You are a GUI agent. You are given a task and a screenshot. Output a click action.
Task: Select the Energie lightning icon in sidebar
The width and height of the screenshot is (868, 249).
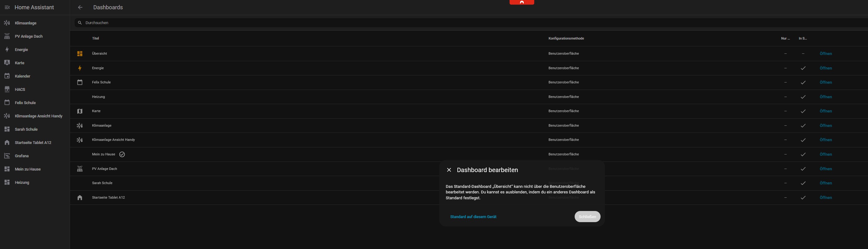point(7,50)
